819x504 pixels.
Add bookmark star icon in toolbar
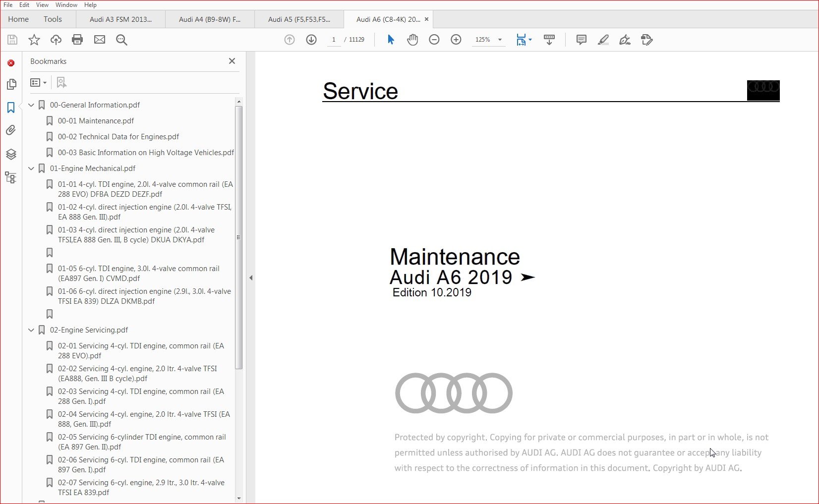tap(34, 40)
